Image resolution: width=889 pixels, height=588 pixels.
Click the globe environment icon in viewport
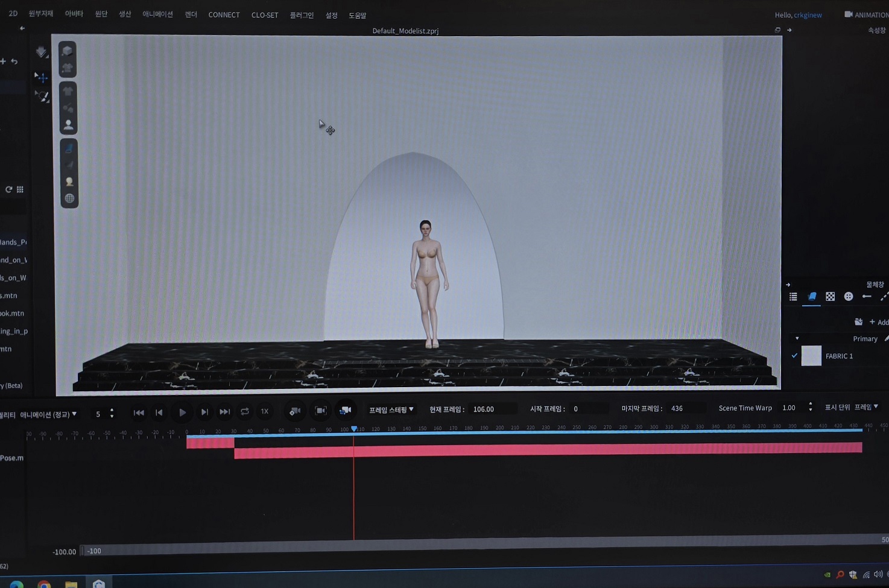coord(69,198)
